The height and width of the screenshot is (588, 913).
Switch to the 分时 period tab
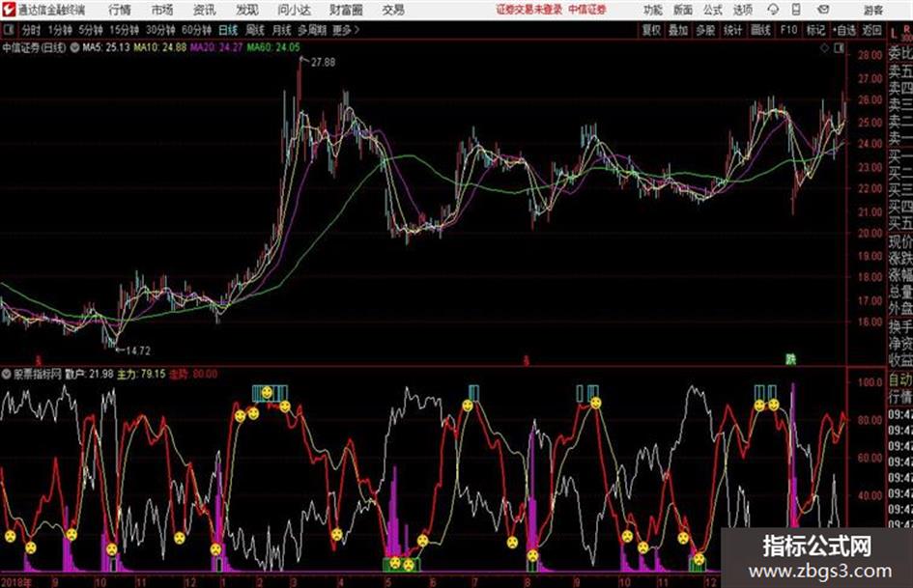pyautogui.click(x=31, y=30)
